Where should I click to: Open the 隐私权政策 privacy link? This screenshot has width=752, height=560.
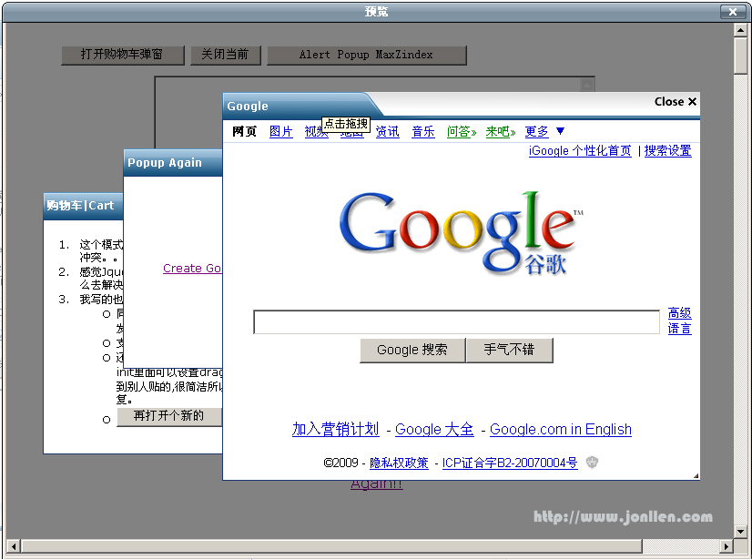pos(399,463)
